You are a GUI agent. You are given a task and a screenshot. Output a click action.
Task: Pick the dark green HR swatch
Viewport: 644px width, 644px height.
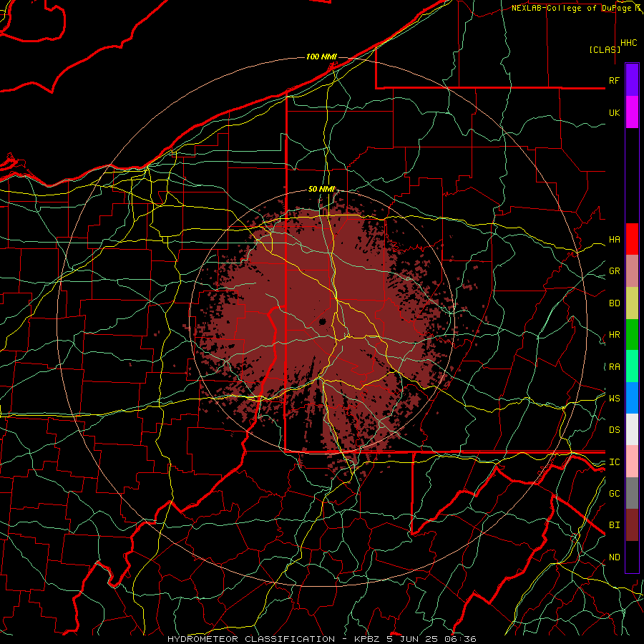pyautogui.click(x=632, y=335)
